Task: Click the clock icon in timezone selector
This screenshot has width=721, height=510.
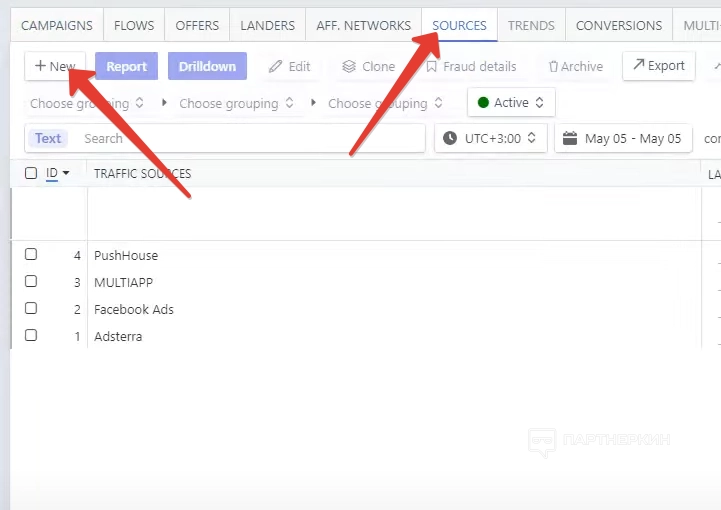Action: click(450, 138)
